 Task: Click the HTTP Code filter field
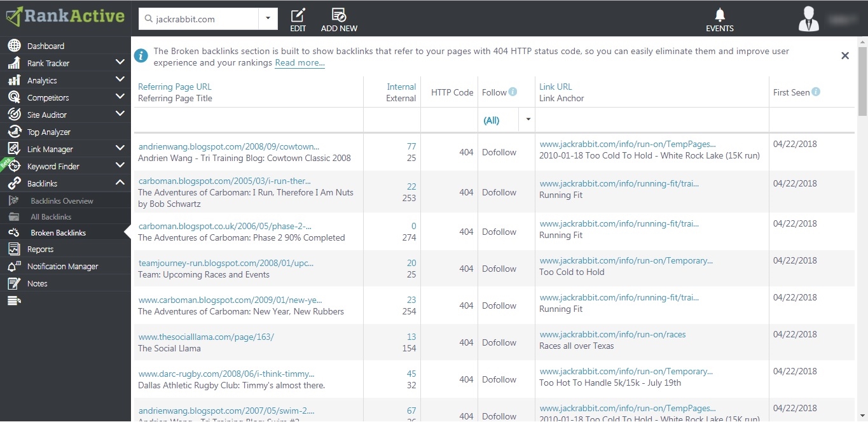coord(449,120)
